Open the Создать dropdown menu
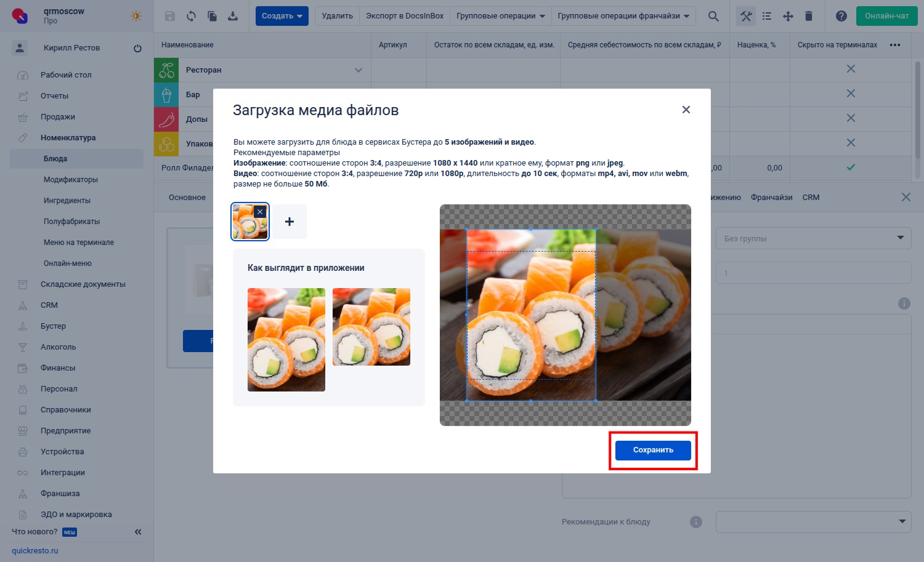The height and width of the screenshot is (562, 924). pos(282,16)
